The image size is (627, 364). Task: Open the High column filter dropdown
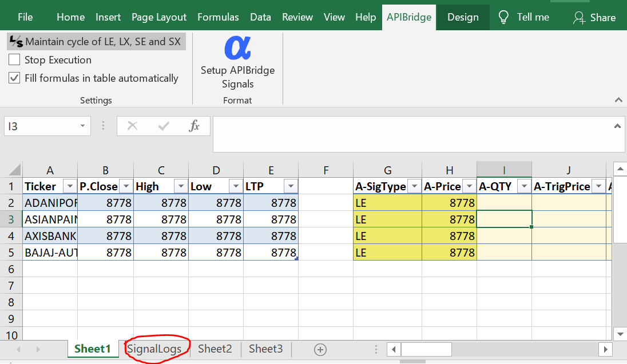click(x=181, y=186)
